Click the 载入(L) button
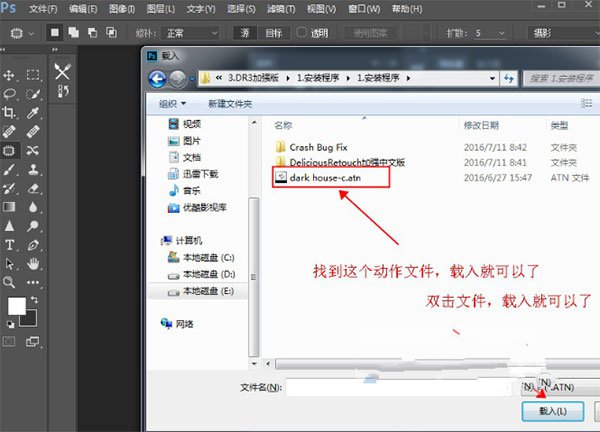This screenshot has height=432, width=600. click(x=553, y=411)
